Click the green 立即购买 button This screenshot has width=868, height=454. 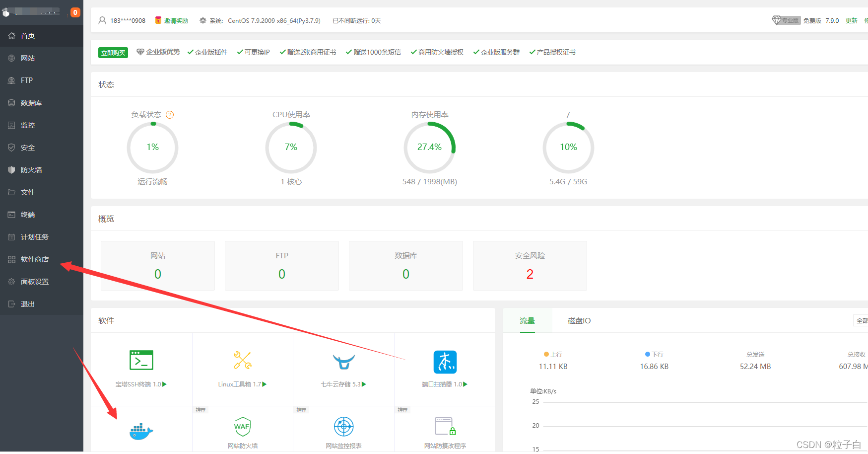click(x=113, y=53)
